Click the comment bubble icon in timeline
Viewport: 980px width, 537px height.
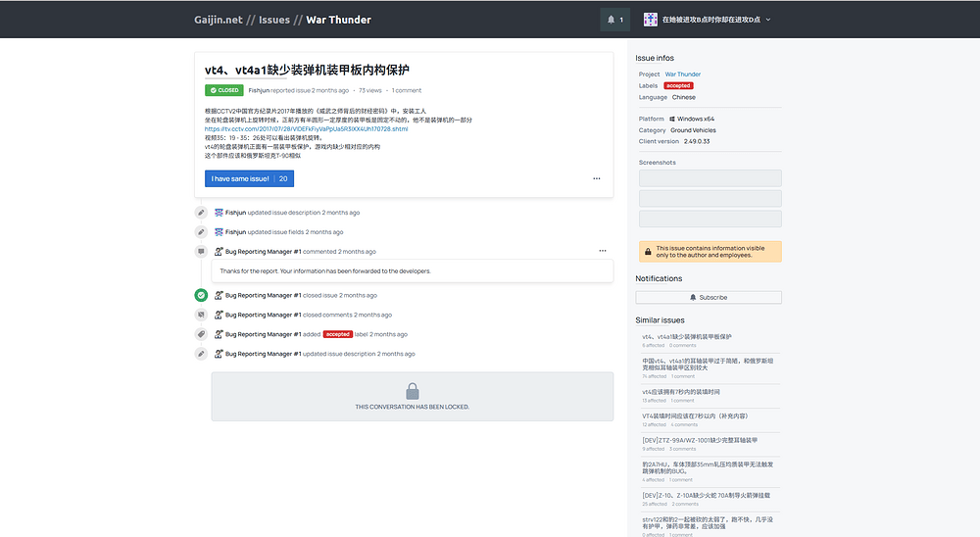(201, 252)
